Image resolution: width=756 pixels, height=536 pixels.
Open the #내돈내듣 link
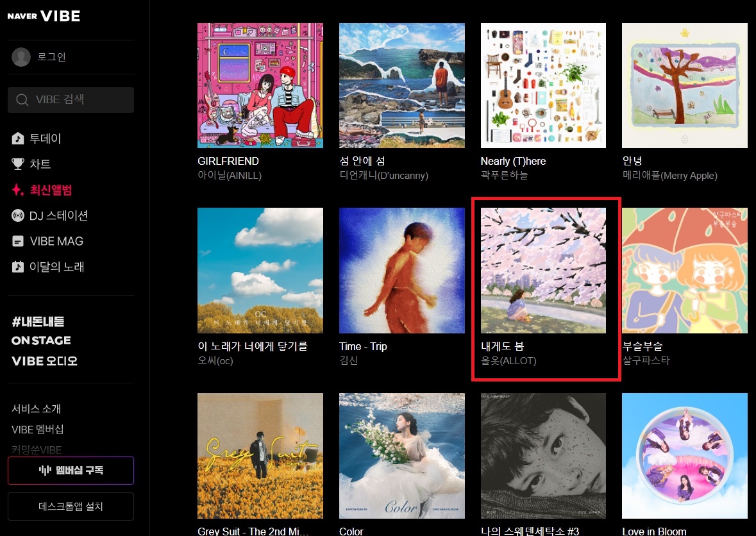coord(38,321)
